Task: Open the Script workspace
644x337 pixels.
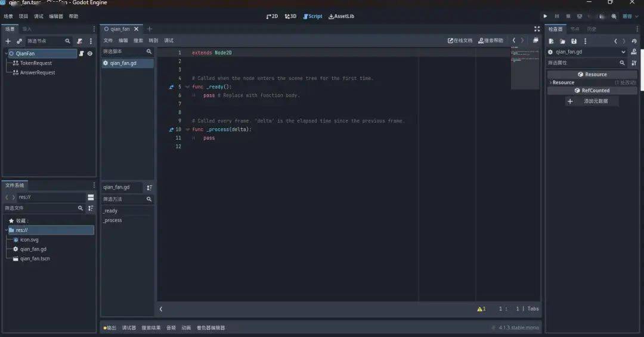Action: [x=312, y=17]
